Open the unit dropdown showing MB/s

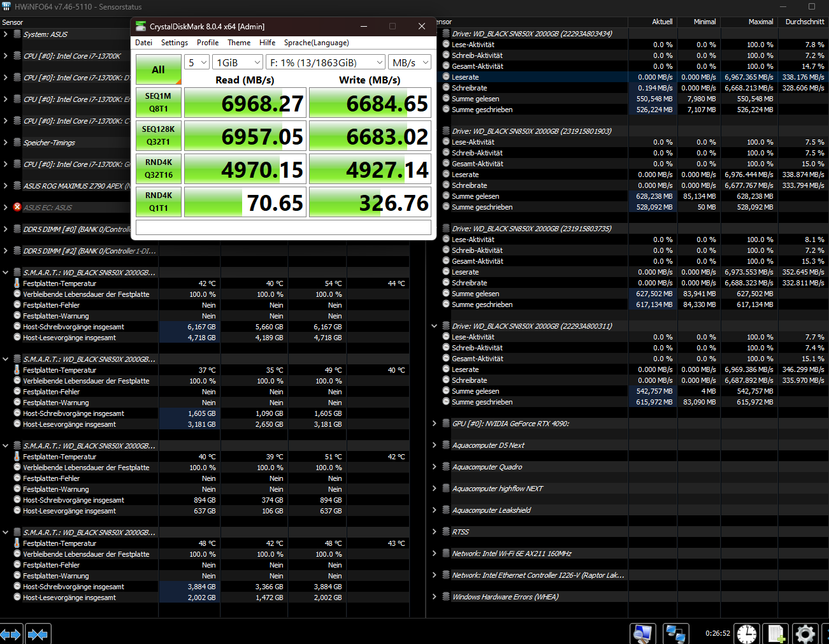click(410, 62)
